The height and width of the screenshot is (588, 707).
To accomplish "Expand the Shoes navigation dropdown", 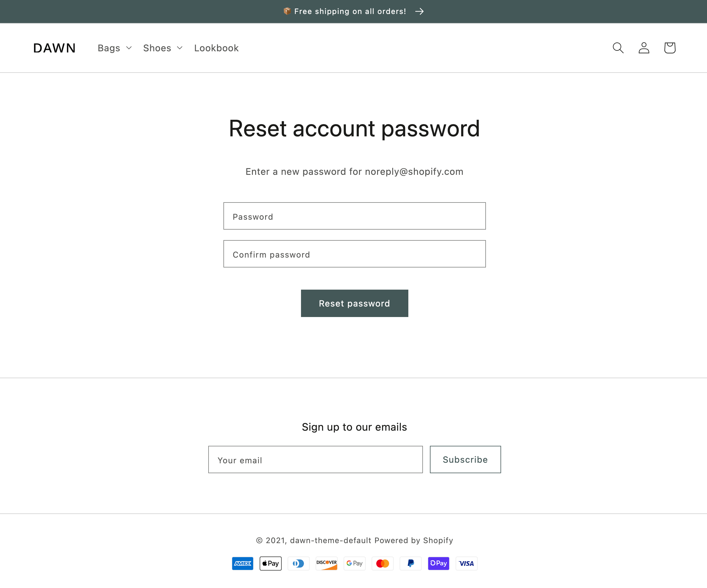I will click(x=163, y=48).
